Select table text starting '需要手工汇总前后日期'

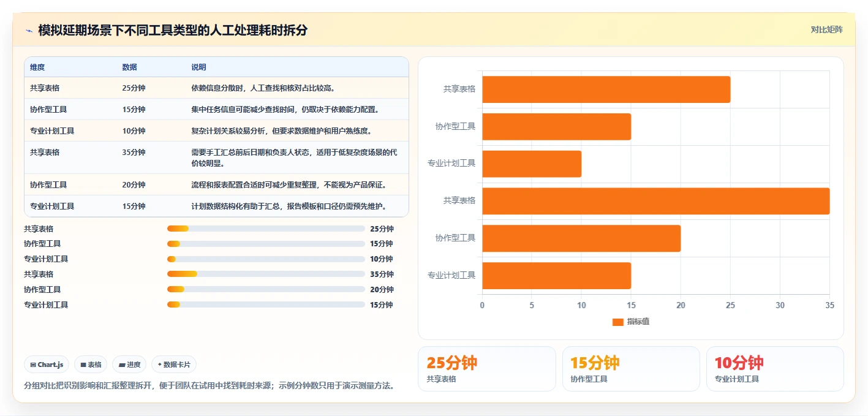coord(294,157)
